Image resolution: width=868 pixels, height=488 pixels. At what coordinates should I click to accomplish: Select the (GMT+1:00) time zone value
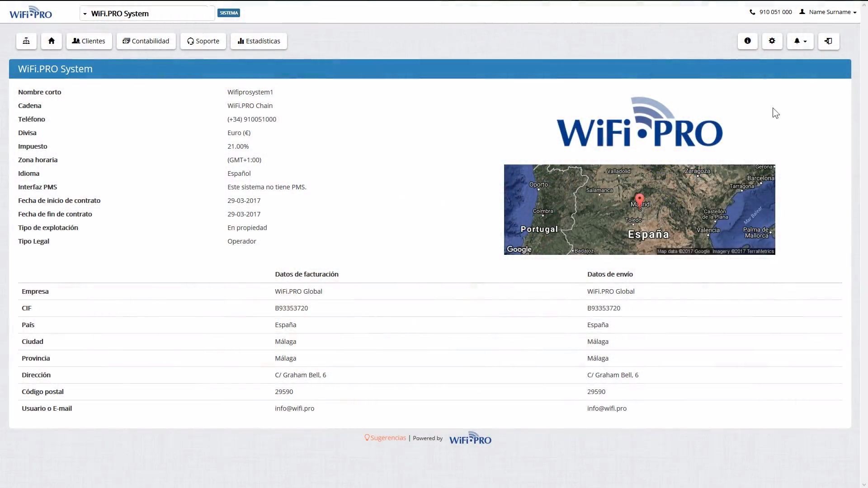click(x=244, y=160)
